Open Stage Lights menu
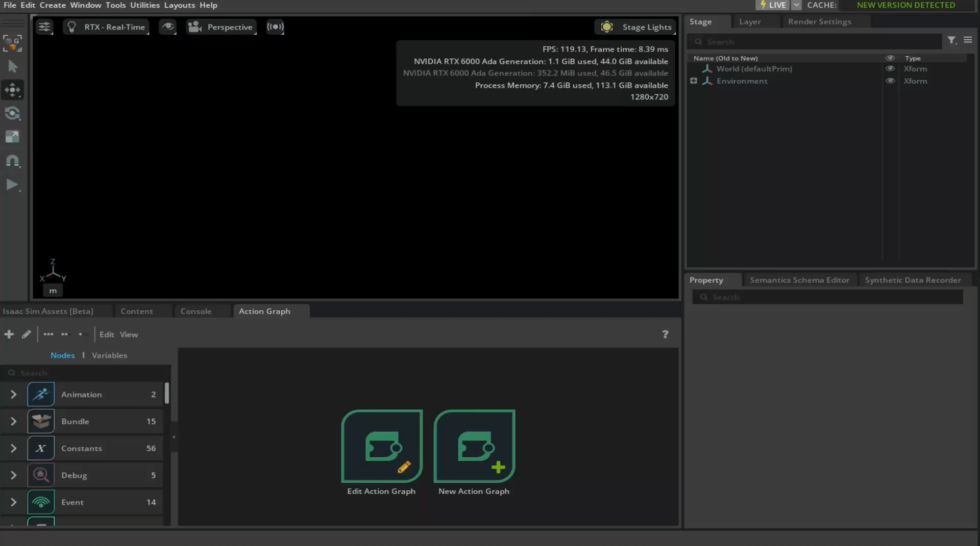 [x=635, y=27]
